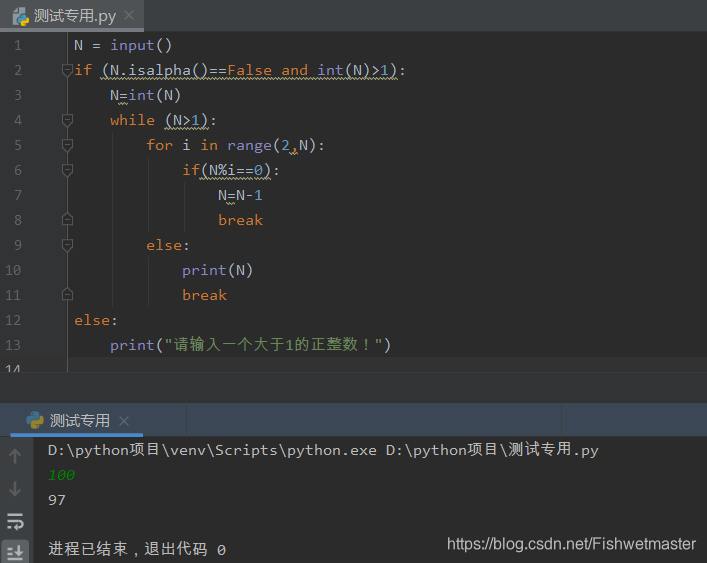Click line number 7 in the gutter
The image size is (707, 563).
pos(18,195)
